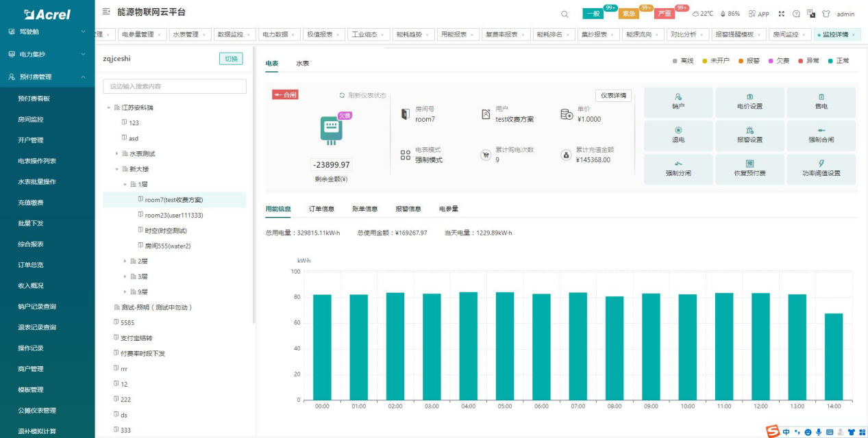Expand the 2层 tree node
This screenshot has height=438, width=868.
[125, 261]
